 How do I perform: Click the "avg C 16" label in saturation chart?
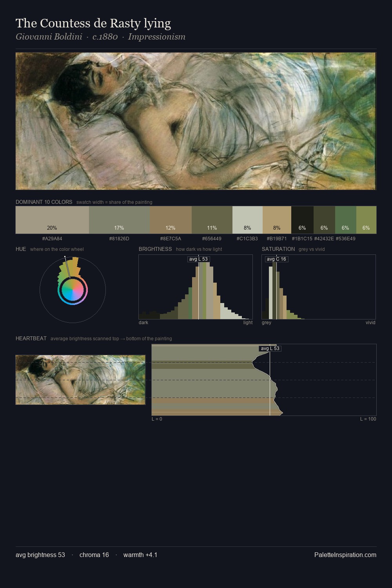(276, 259)
